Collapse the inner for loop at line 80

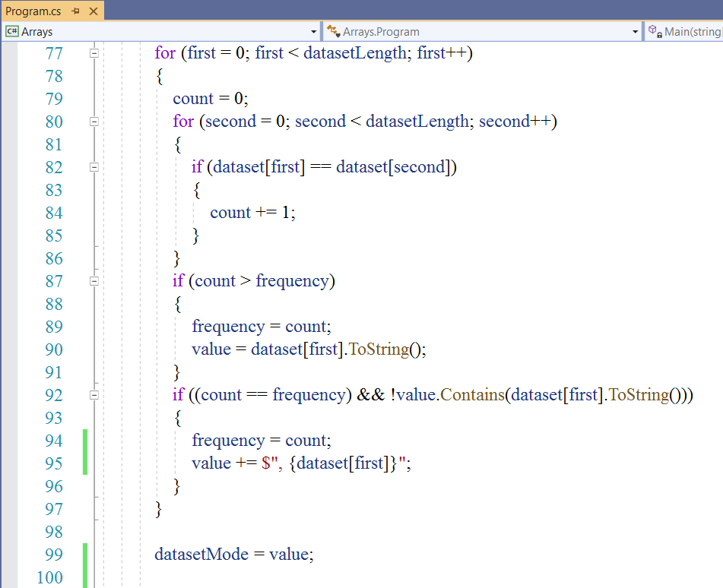tap(94, 122)
